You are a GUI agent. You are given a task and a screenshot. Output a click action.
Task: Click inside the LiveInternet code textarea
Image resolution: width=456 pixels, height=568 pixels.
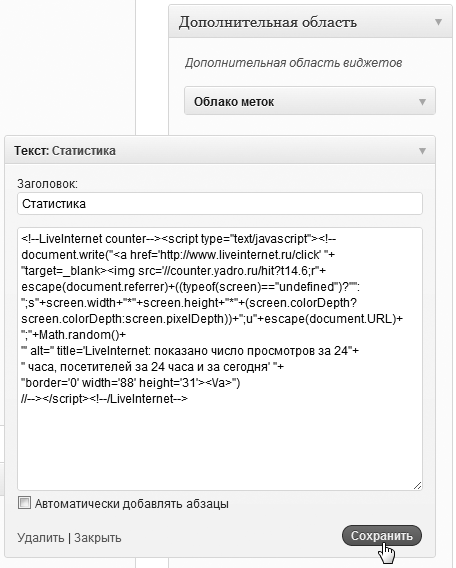coord(220,359)
